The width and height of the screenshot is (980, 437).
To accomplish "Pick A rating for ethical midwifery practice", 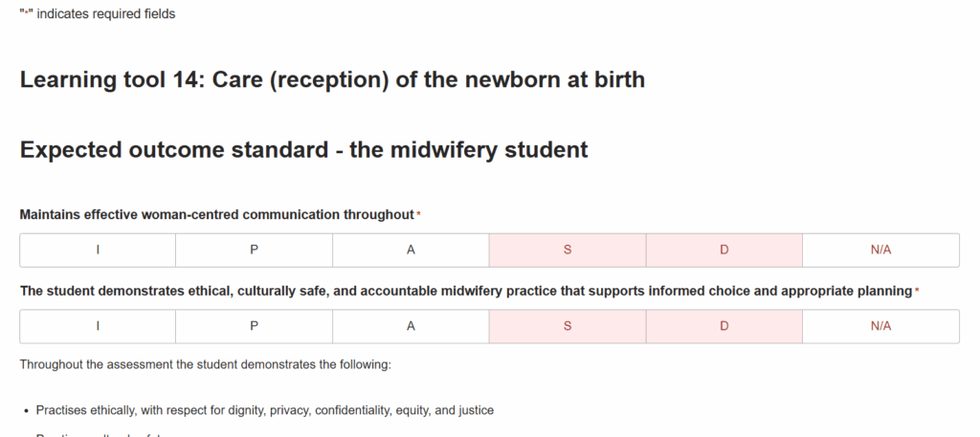I will (x=411, y=325).
